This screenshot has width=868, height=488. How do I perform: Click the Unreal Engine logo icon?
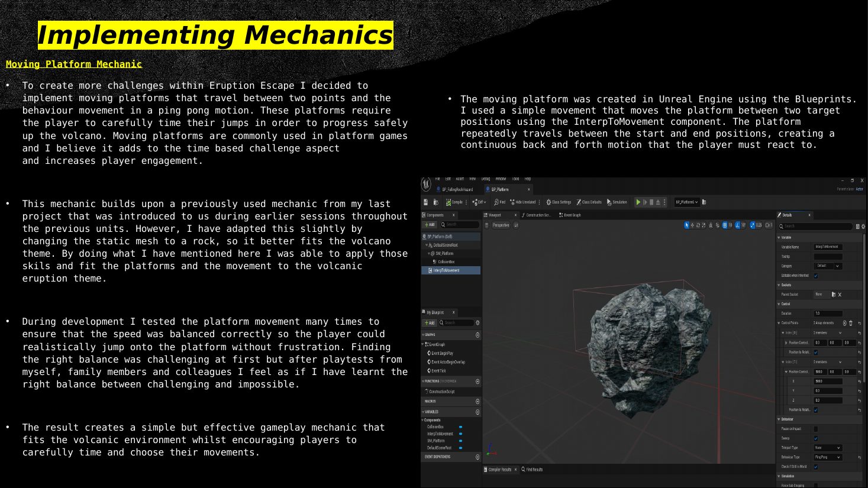pyautogui.click(x=425, y=184)
